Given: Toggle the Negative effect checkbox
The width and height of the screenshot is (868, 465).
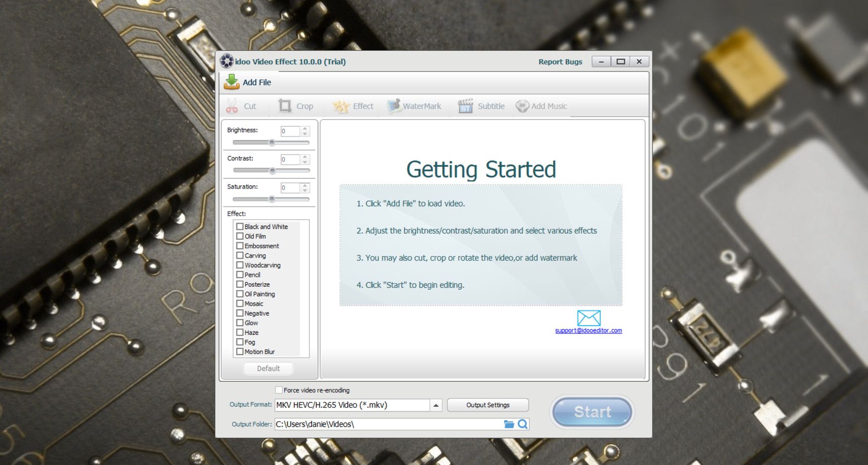Looking at the screenshot, I should (240, 313).
